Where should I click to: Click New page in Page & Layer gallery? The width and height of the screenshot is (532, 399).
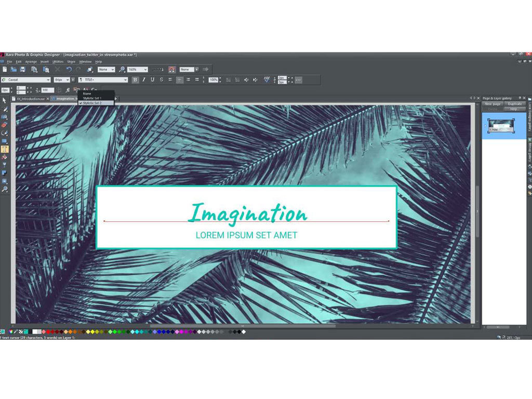point(493,104)
